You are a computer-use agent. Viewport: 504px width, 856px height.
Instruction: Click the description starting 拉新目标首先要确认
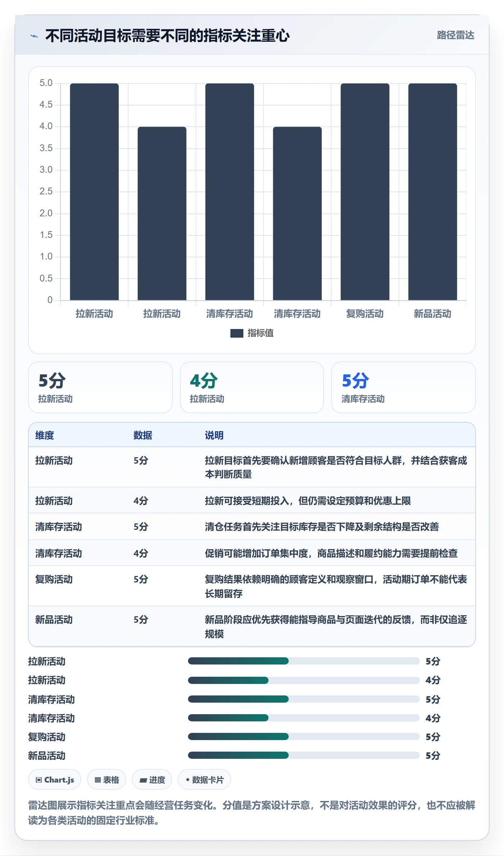coord(336,467)
